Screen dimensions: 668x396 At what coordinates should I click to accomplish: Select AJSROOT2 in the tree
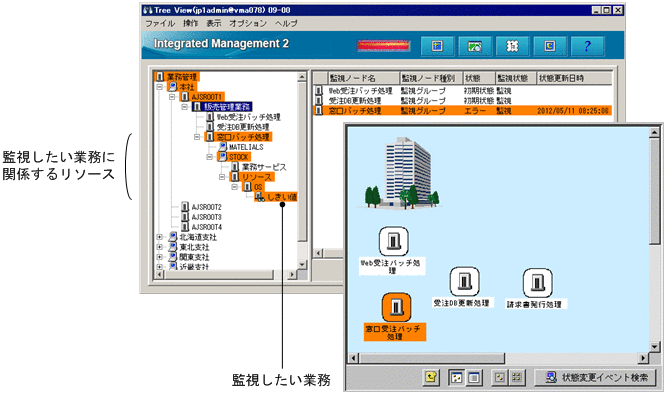(x=207, y=207)
